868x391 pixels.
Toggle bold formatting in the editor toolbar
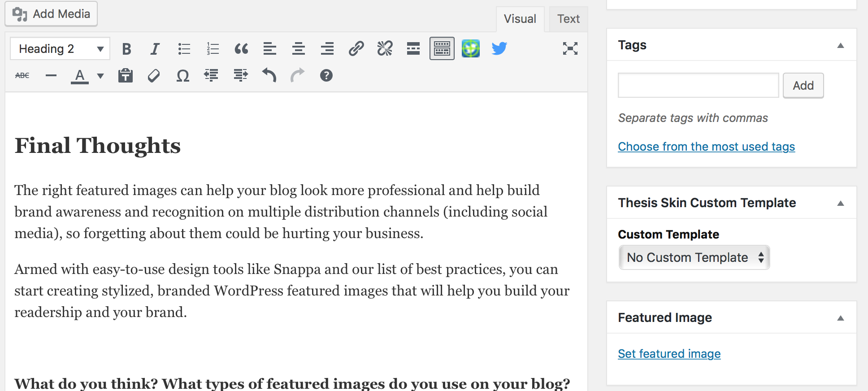pos(126,48)
